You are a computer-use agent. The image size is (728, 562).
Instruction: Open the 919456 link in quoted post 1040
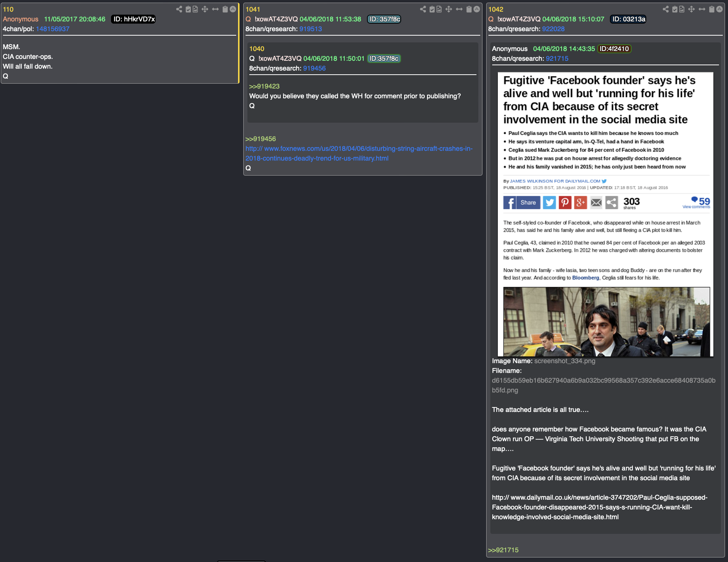314,68
